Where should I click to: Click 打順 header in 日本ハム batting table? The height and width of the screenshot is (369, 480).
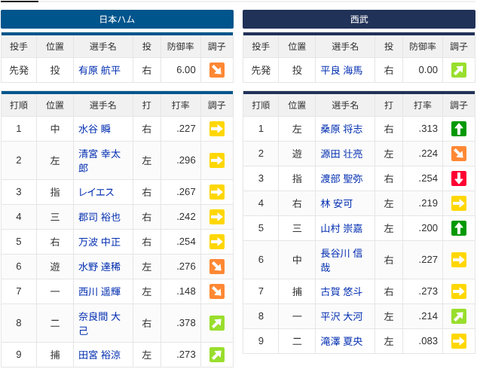coord(19,105)
